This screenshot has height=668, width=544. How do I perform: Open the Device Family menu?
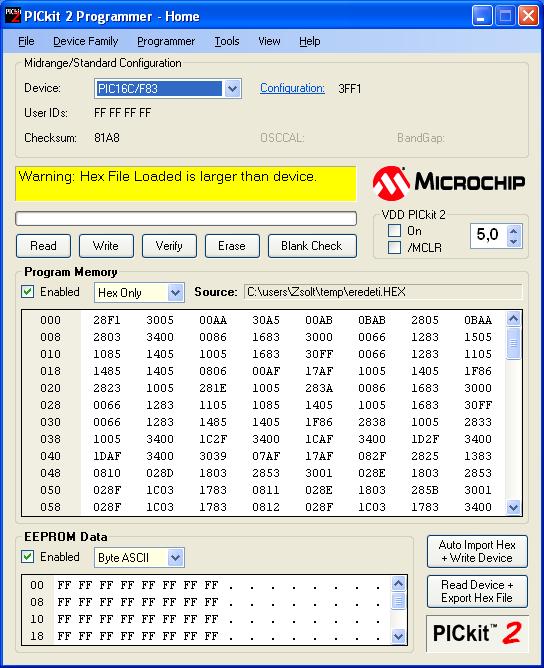click(86, 41)
